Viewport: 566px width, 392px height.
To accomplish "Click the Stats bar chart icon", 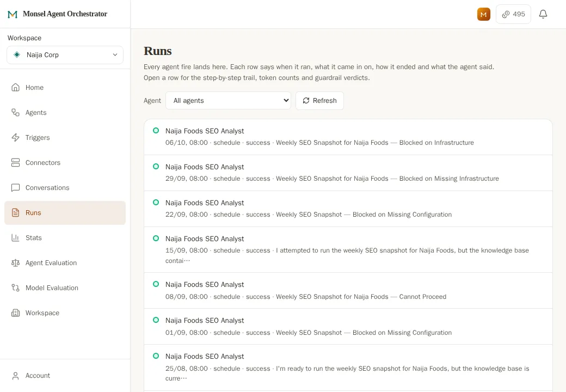I will (x=16, y=238).
